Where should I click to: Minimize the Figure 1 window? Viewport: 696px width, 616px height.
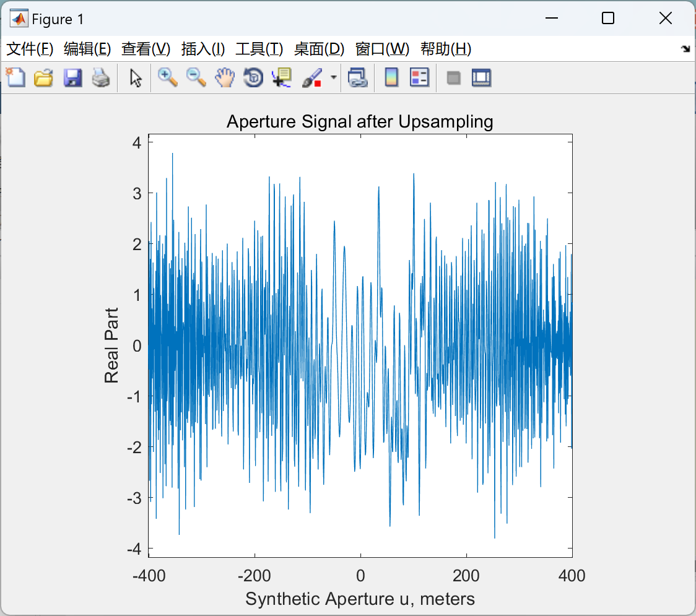click(x=551, y=18)
